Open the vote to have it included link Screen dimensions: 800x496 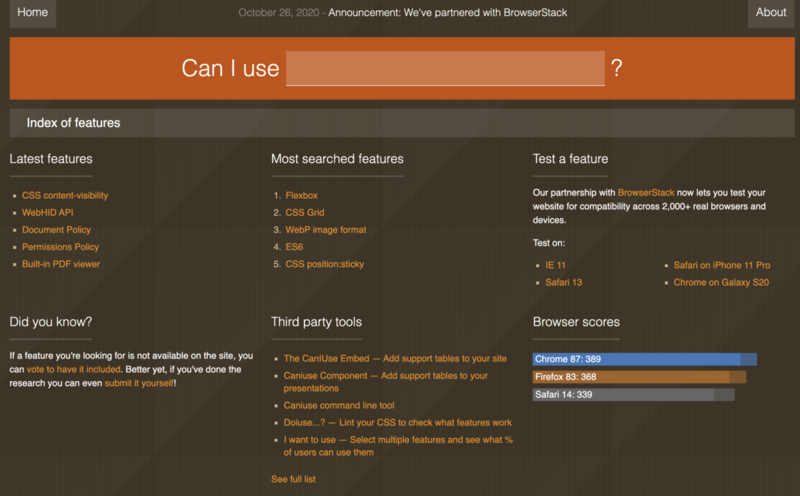[x=73, y=369]
